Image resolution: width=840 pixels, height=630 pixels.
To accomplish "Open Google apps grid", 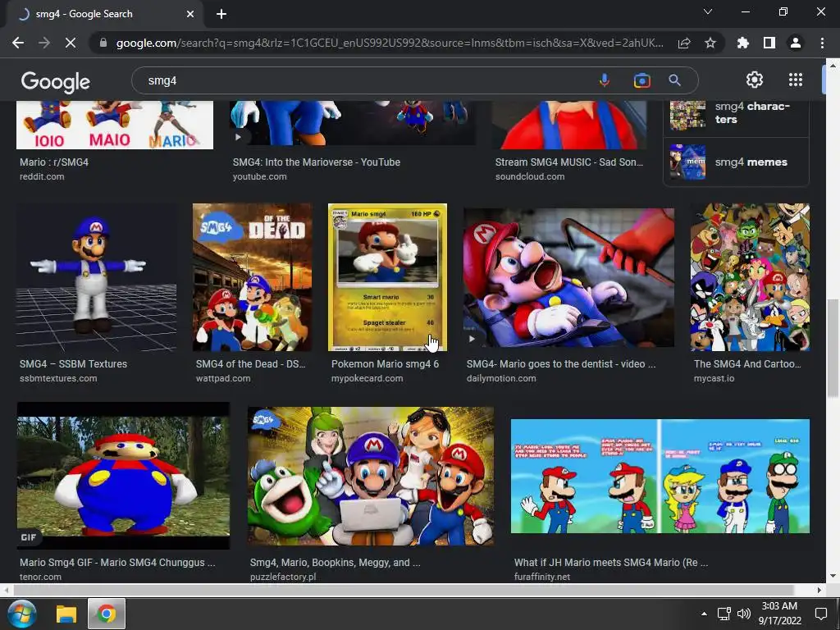I will click(796, 80).
